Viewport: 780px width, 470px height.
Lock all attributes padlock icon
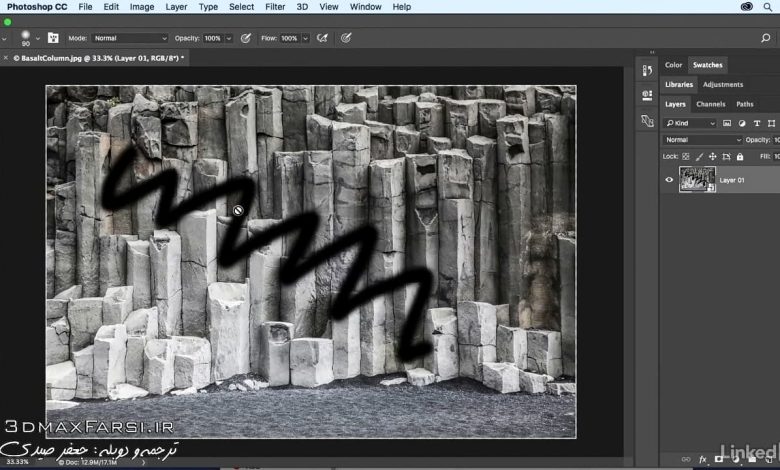[x=740, y=157]
